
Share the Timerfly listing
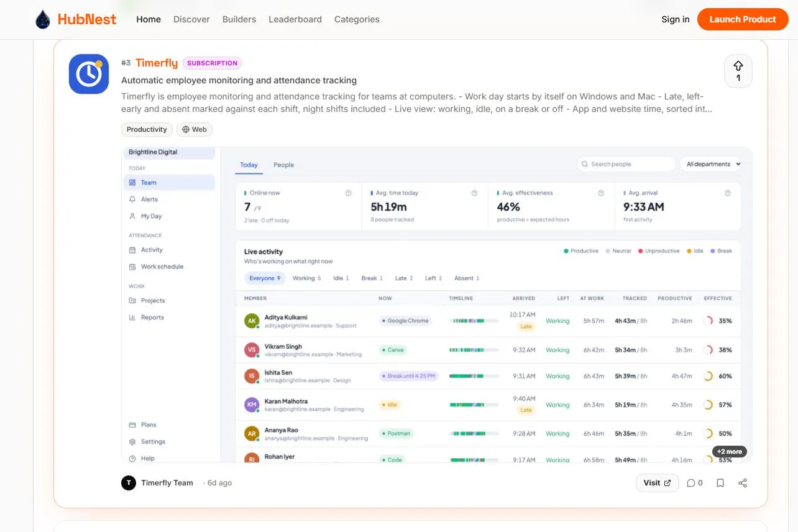pyautogui.click(x=743, y=483)
